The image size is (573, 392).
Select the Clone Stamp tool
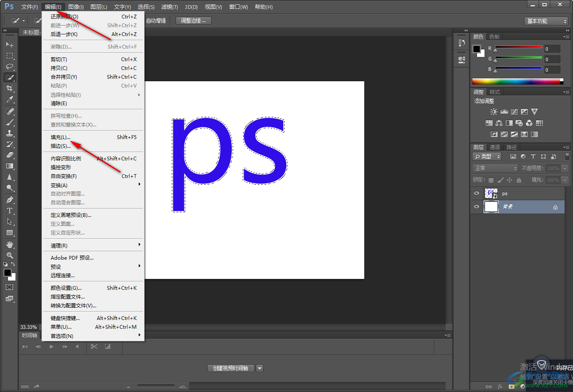(x=10, y=133)
